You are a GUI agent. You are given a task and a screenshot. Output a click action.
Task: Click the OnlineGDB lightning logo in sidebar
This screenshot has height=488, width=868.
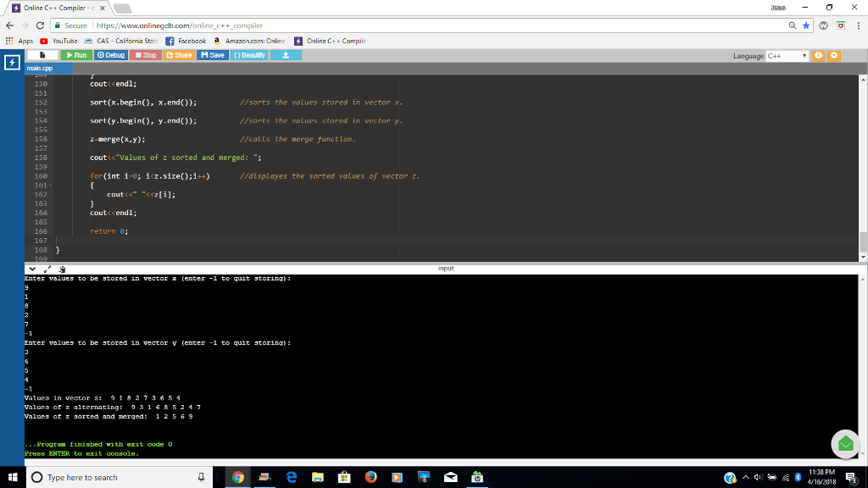coord(12,62)
